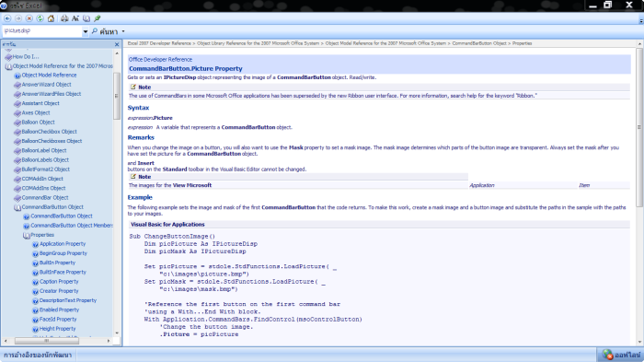Collapse the Object Model Reference for the 2007 book
Image resolution: width=644 pixels, height=362 pixels.
click(8, 66)
